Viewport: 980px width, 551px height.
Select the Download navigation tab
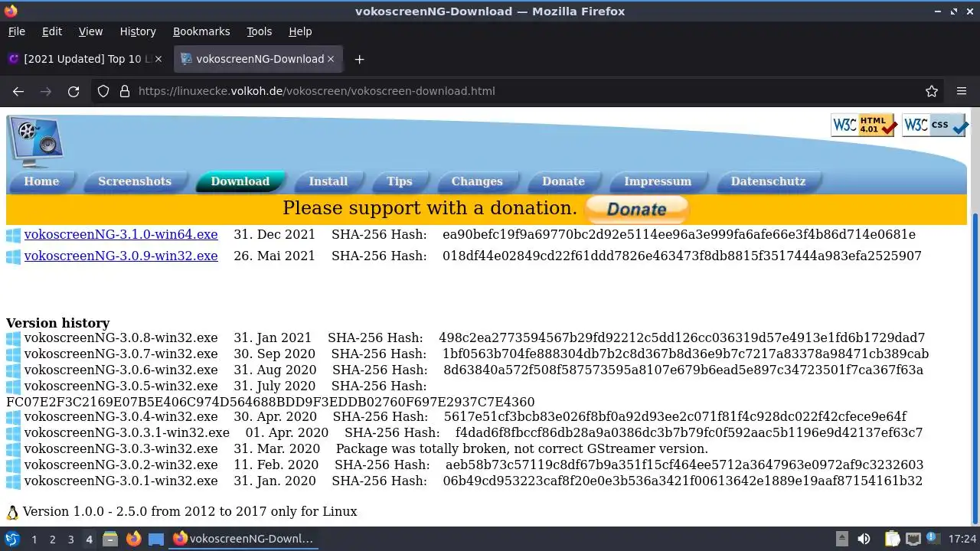pyautogui.click(x=240, y=181)
